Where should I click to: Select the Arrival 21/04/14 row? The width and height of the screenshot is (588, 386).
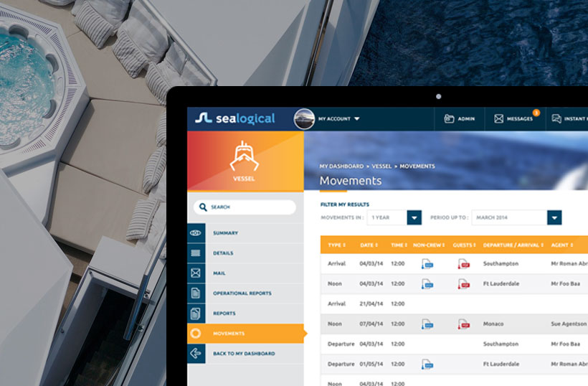[x=454, y=303]
